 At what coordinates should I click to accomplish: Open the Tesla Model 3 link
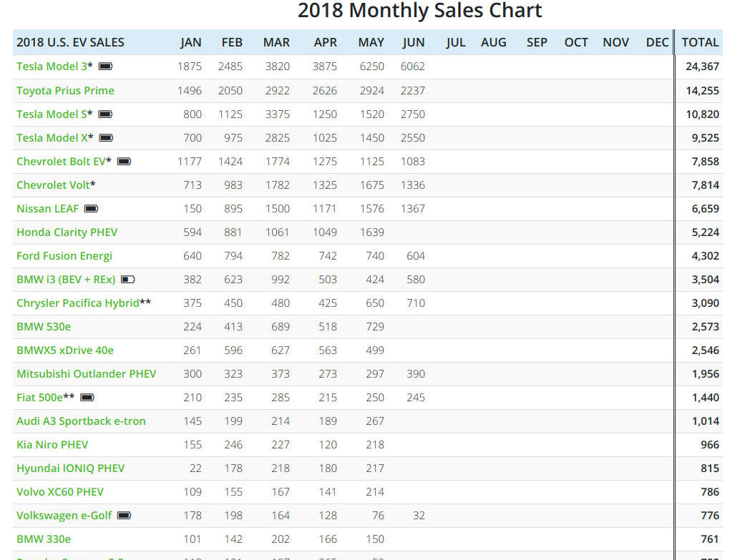(52, 67)
